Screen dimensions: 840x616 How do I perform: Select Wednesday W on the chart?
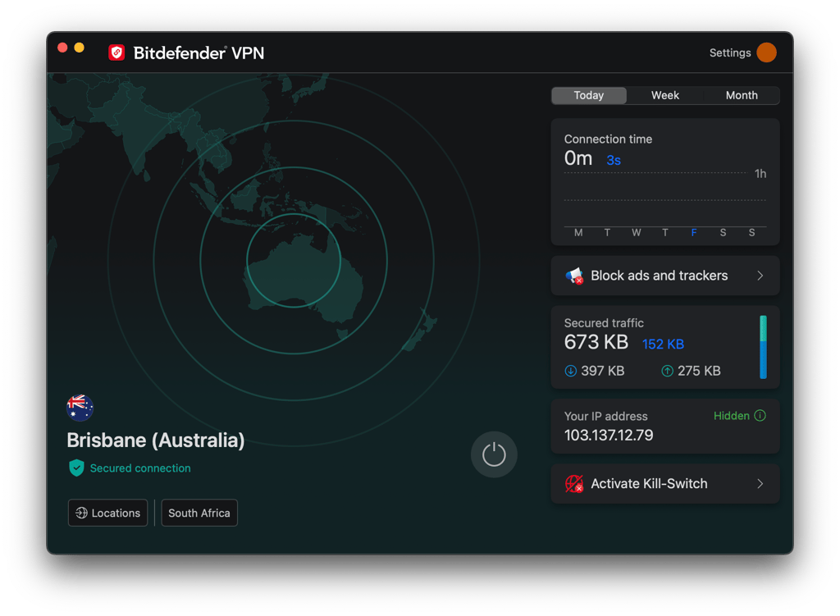[636, 232]
